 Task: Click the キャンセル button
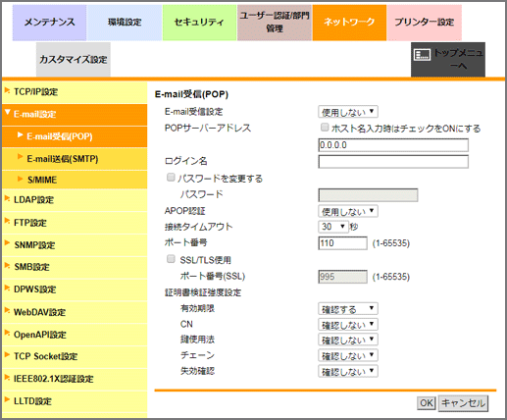click(463, 403)
